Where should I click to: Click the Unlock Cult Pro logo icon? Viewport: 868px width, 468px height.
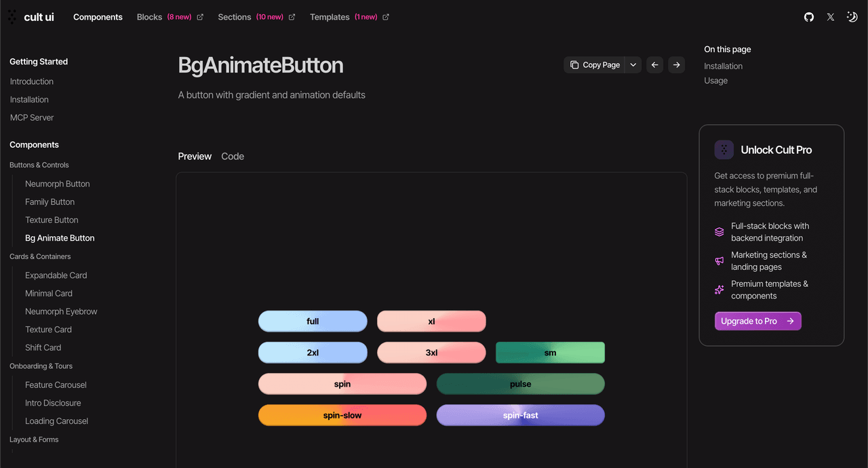724,150
